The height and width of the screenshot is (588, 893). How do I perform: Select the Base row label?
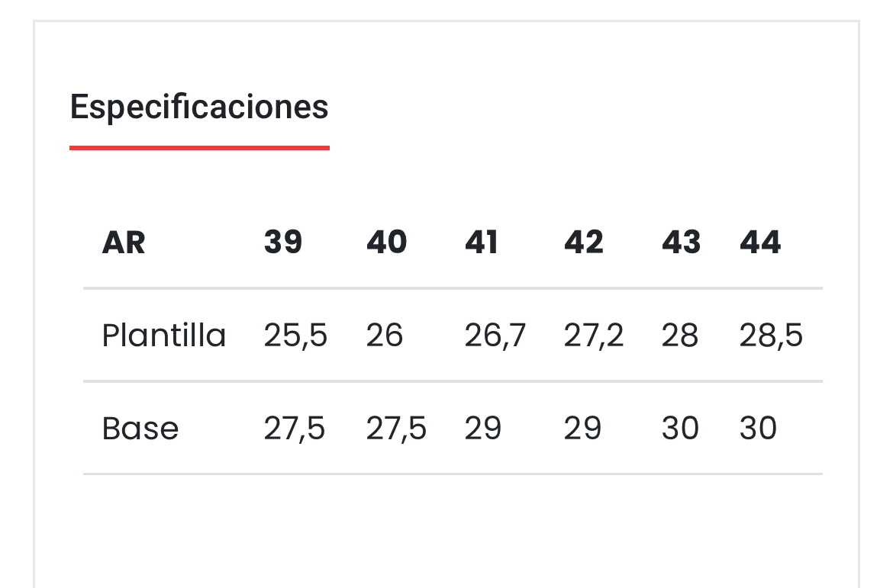pyautogui.click(x=140, y=428)
